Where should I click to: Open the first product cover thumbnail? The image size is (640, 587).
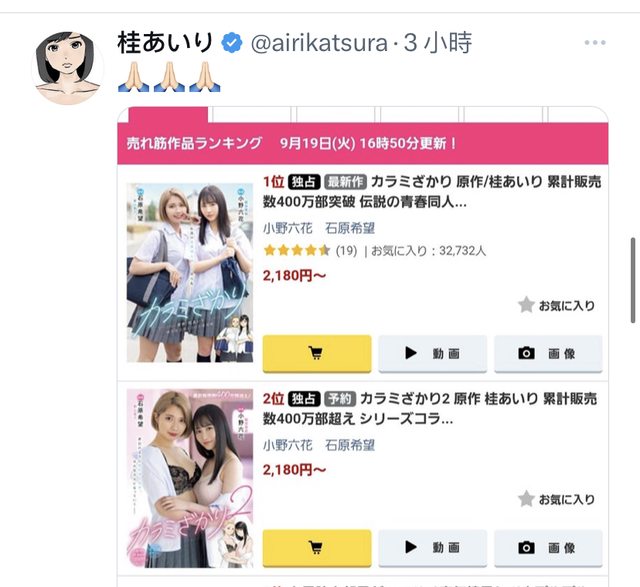(190, 273)
